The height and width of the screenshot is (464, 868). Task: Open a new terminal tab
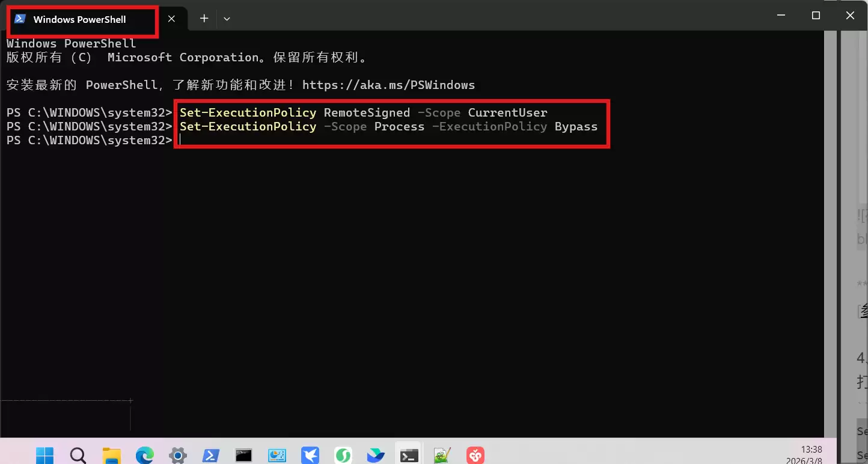pyautogui.click(x=204, y=18)
